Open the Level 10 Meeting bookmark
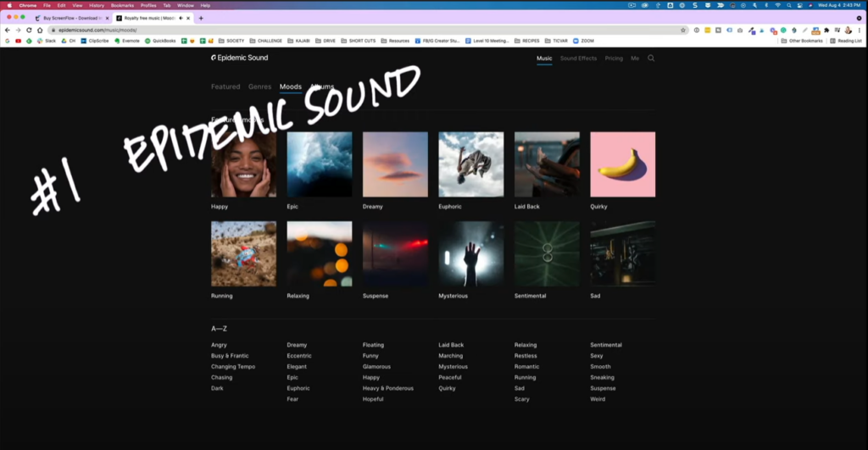868x450 pixels. [487, 41]
